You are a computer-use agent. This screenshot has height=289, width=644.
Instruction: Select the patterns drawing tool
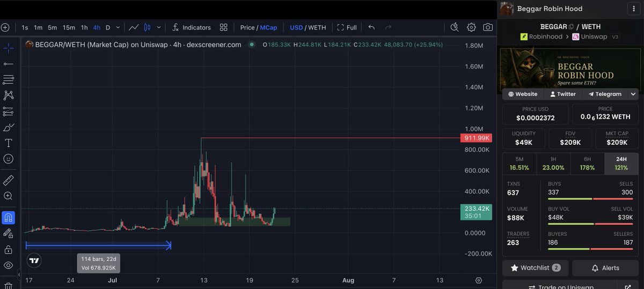tap(9, 95)
